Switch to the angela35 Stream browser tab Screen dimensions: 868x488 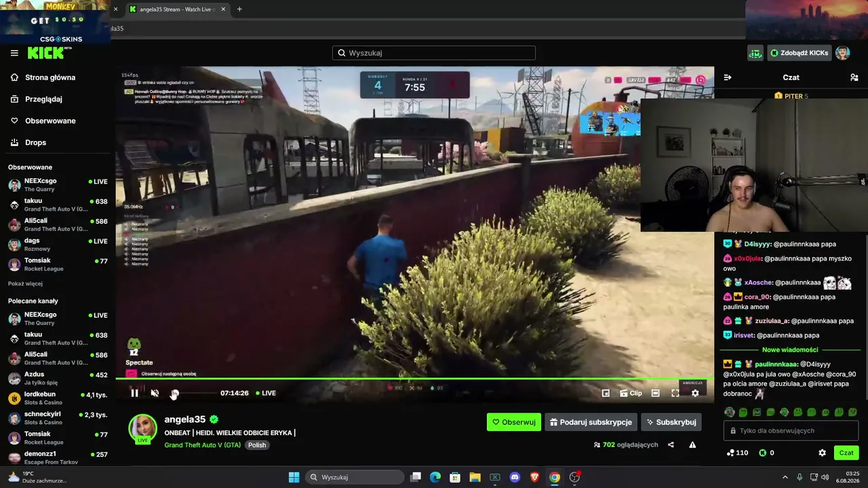(178, 9)
